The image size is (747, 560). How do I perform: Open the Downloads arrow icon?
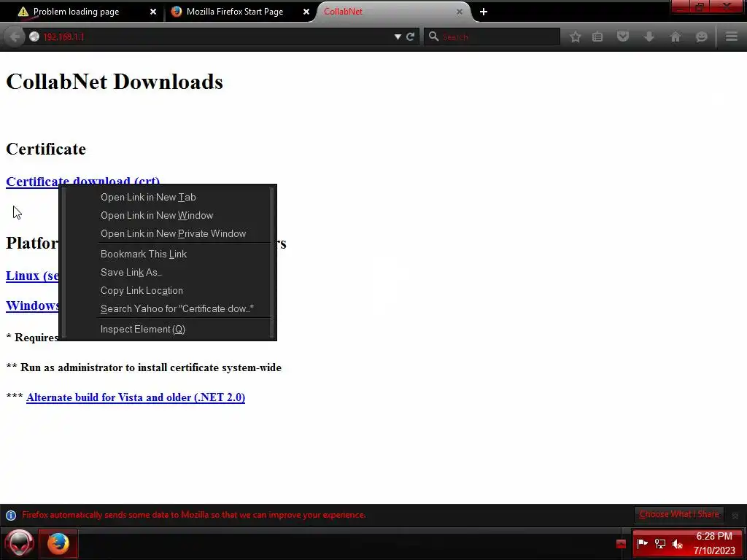[x=649, y=36]
